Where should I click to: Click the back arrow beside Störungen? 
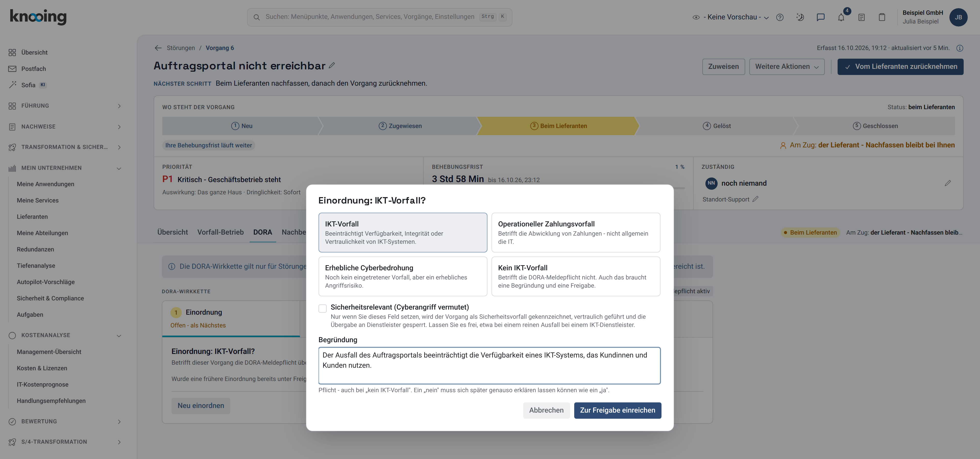pyautogui.click(x=158, y=48)
